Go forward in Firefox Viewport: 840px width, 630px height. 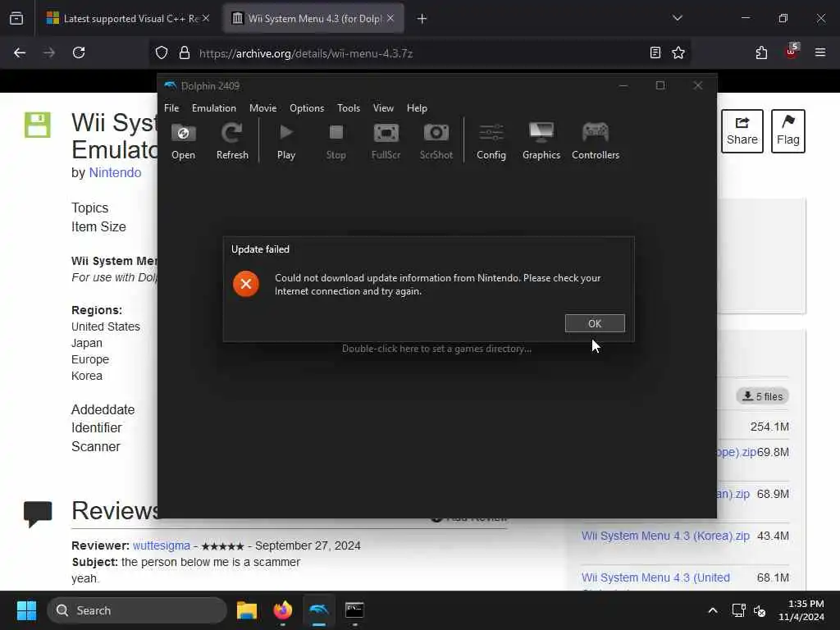click(x=49, y=52)
